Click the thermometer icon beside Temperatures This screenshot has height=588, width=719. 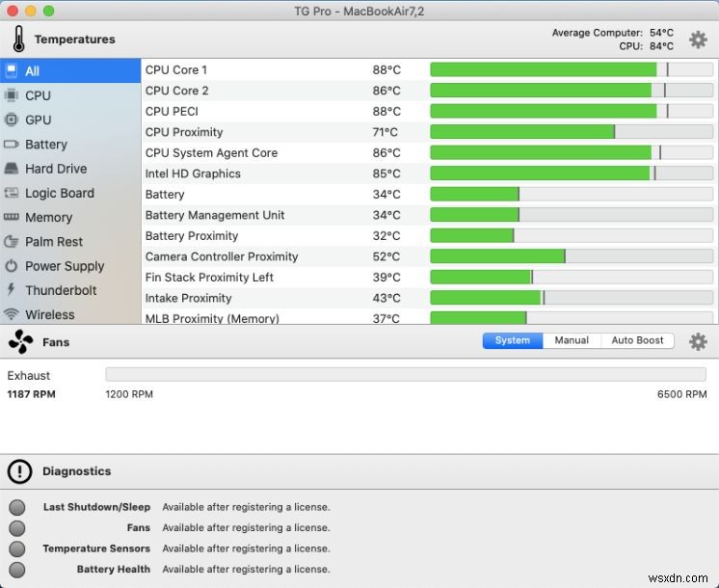pos(19,39)
